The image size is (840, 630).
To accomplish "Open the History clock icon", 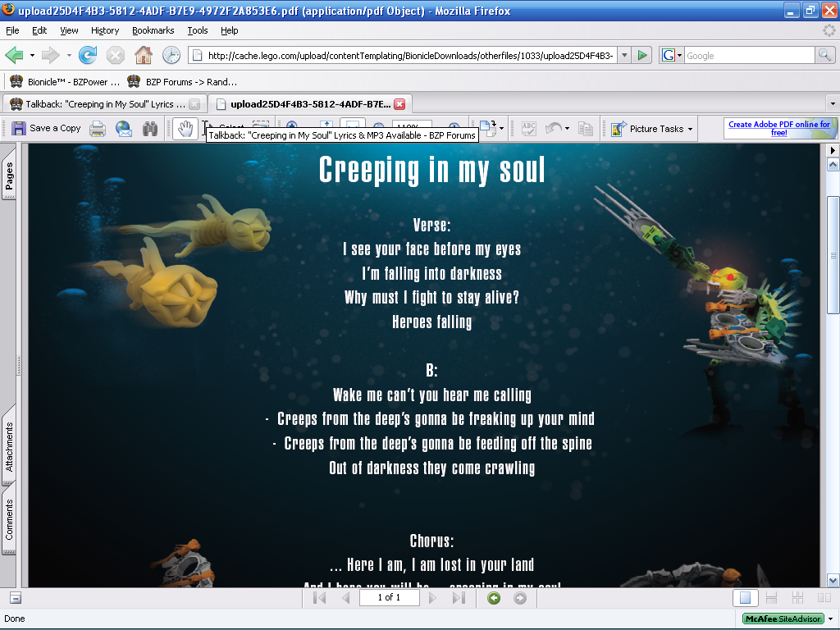I will (x=171, y=55).
